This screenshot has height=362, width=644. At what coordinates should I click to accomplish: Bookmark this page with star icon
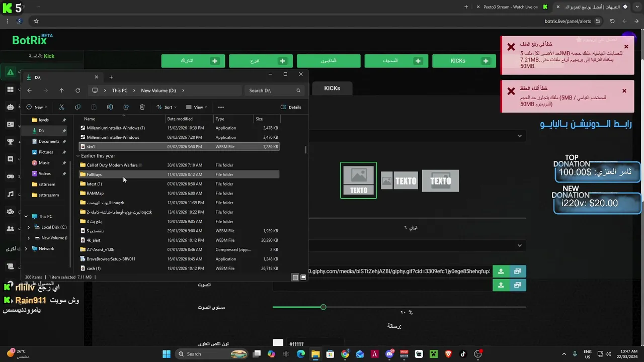point(36,21)
